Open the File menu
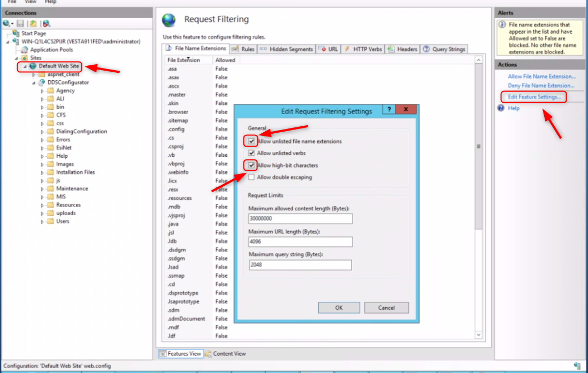The height and width of the screenshot is (373, 588). pos(12,2)
